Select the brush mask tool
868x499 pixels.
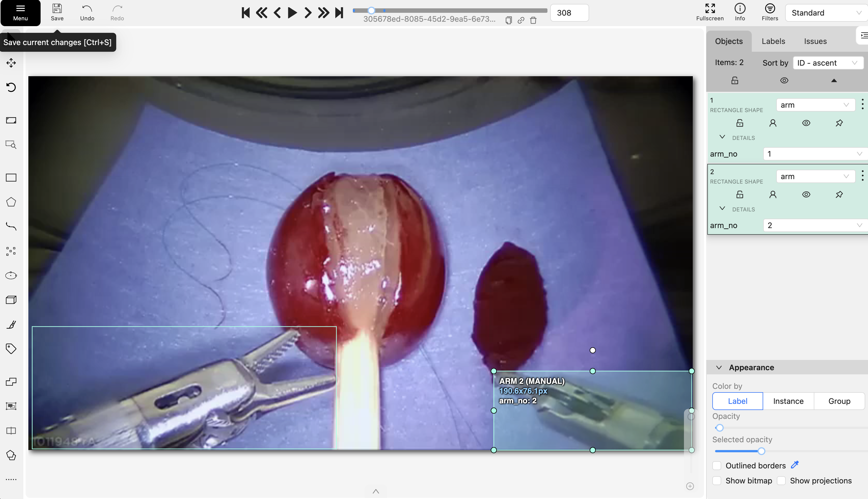click(x=11, y=324)
